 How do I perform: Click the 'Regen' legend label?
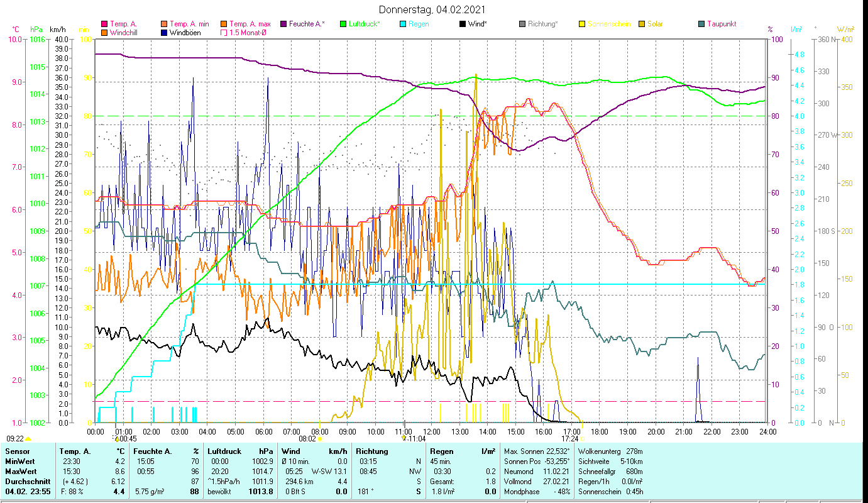click(x=419, y=24)
